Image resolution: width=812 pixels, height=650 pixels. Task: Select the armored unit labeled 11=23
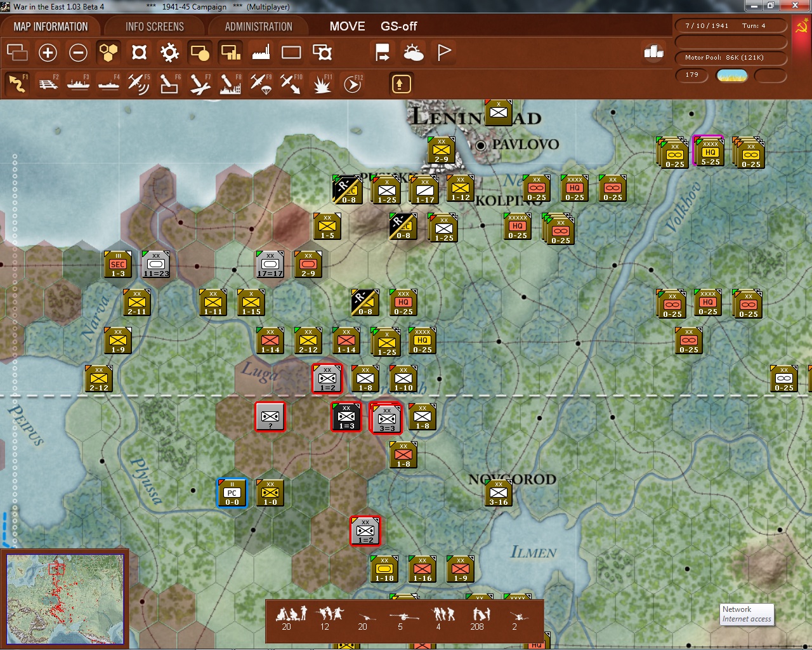156,264
